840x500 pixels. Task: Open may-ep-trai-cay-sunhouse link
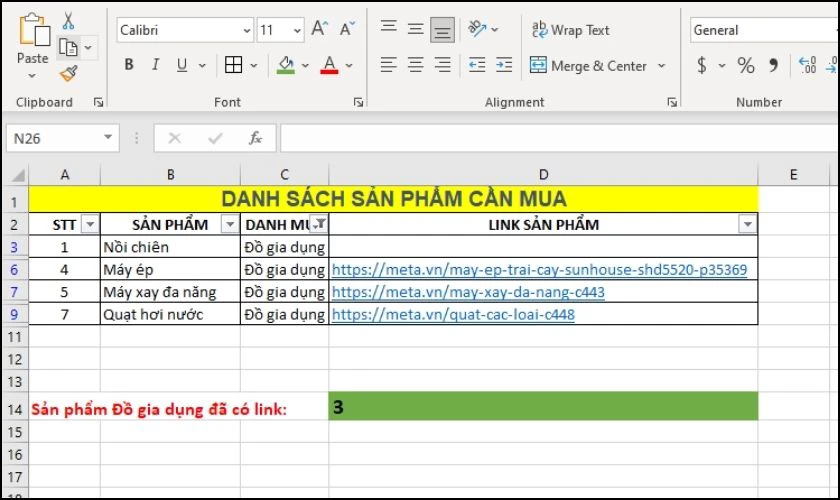[539, 270]
